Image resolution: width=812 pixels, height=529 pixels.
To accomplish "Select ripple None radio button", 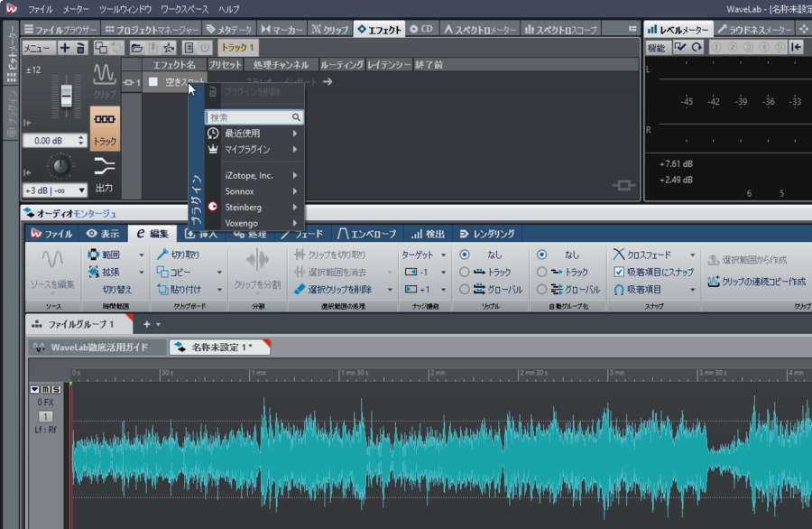I will click(x=465, y=255).
